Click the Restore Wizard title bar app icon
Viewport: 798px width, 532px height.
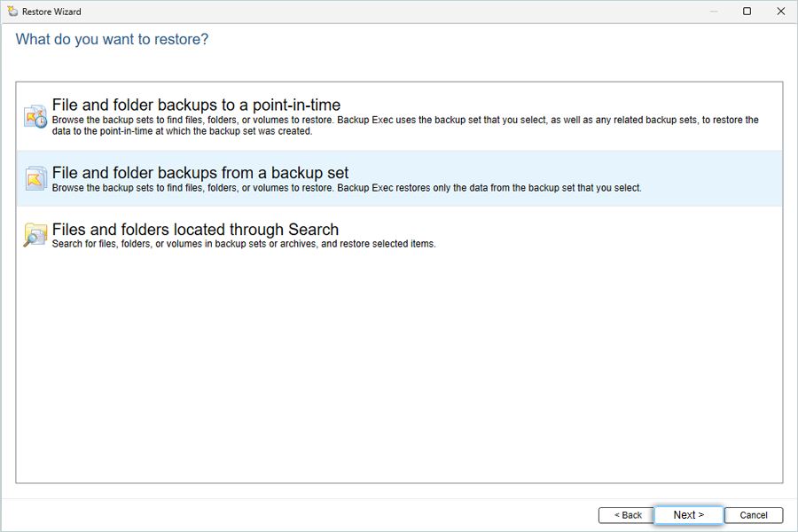(12, 12)
